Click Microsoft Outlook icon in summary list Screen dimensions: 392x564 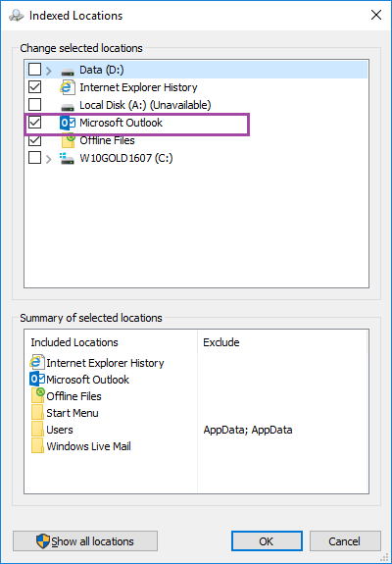[37, 380]
